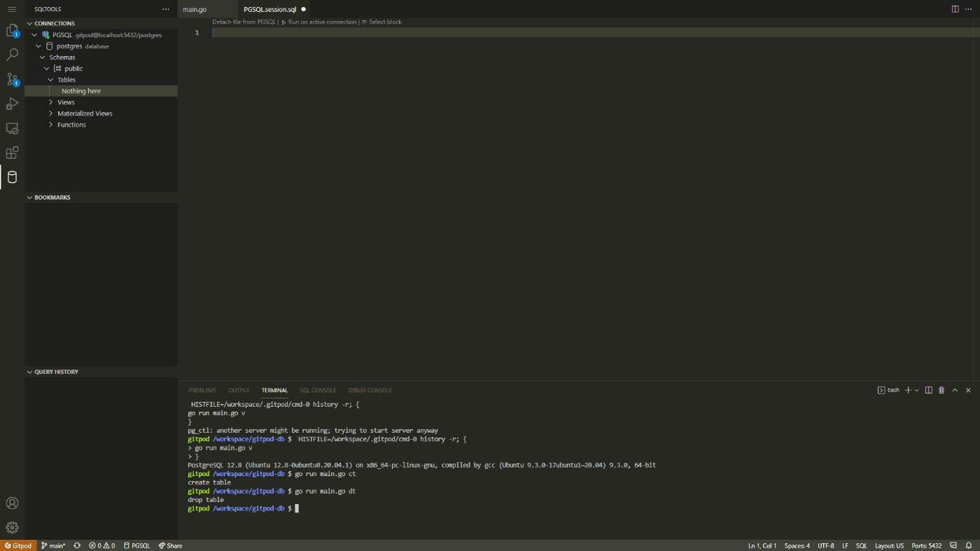Image resolution: width=980 pixels, height=551 pixels.
Task: Open the Source Control view
Action: point(12,79)
